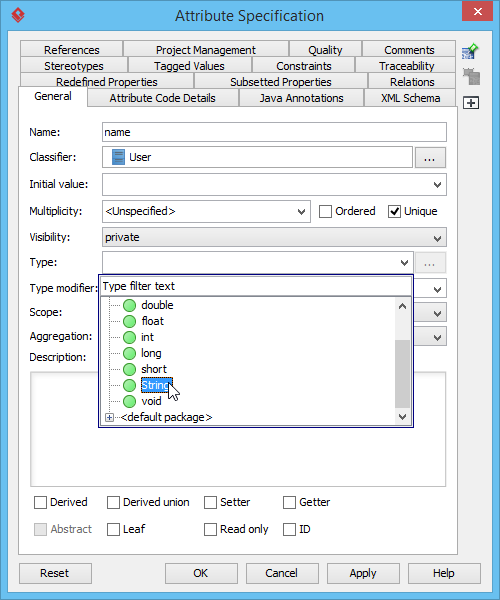The image size is (500, 600).
Task: Click the Classifier browse (...) button
Action: tap(430, 158)
